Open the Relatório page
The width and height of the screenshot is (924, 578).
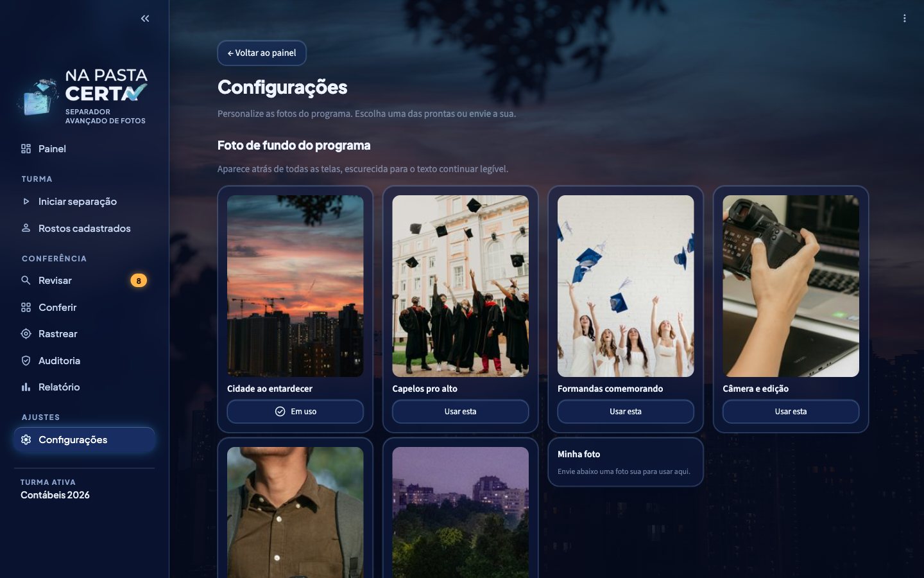(84, 387)
